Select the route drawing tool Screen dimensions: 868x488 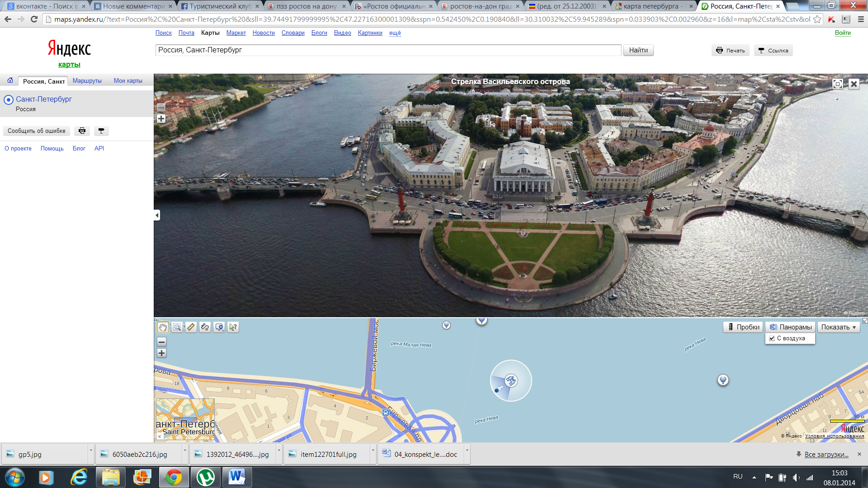pos(205,327)
